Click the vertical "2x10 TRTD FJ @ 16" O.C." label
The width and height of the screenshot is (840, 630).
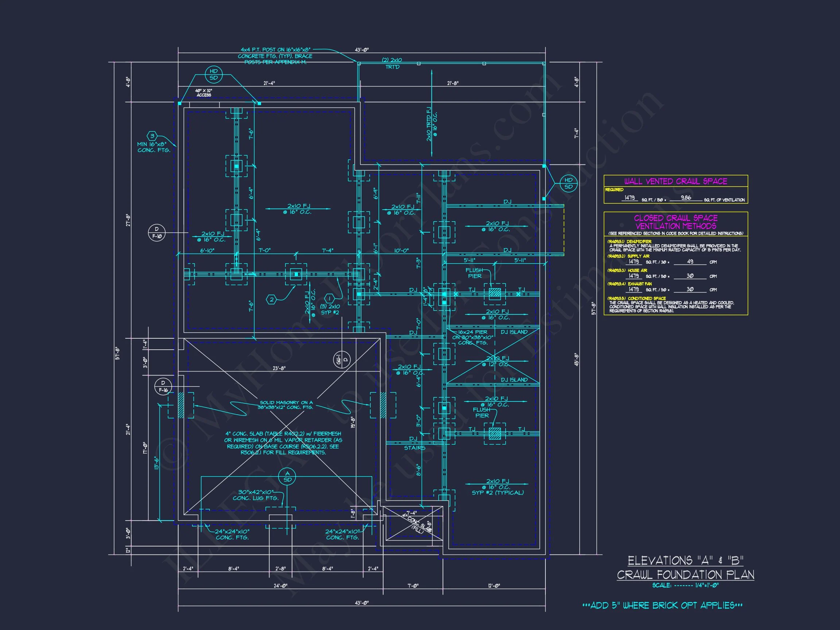pos(432,124)
